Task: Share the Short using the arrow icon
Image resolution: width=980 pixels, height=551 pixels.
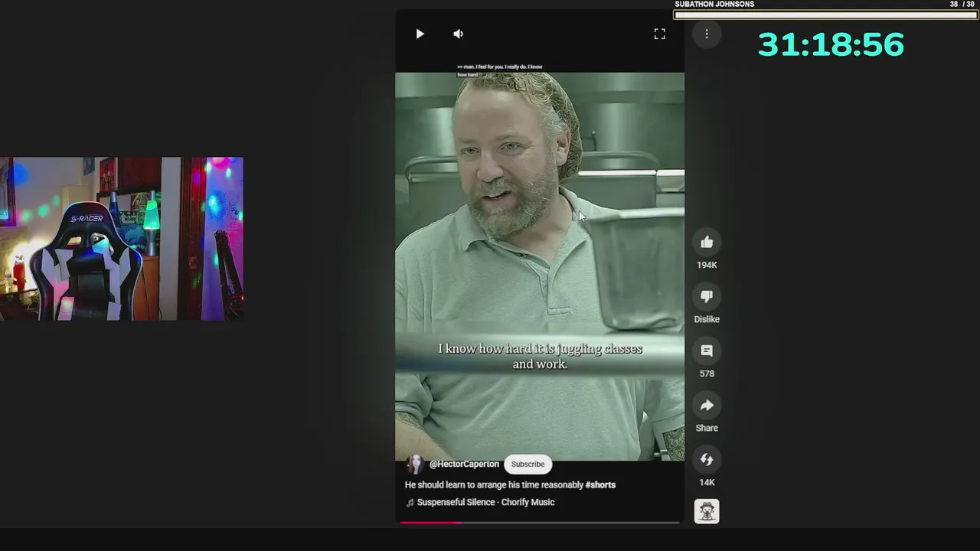Action: (x=707, y=406)
